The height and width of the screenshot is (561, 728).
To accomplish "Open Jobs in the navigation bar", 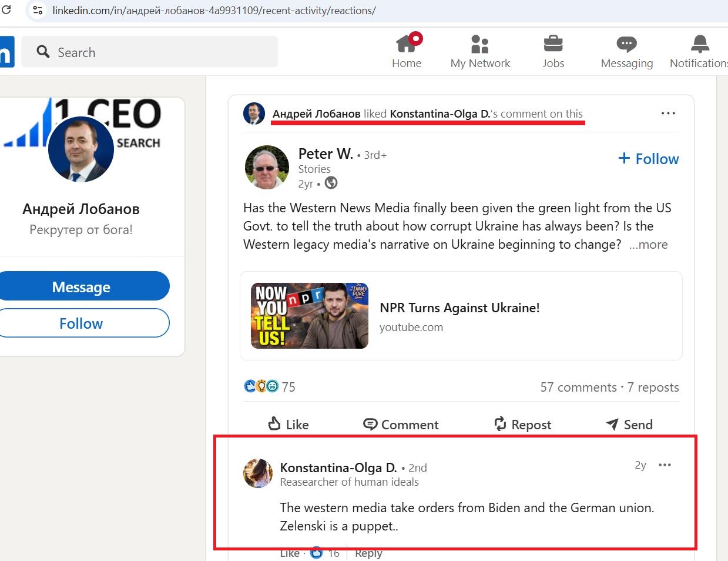I will pyautogui.click(x=553, y=51).
